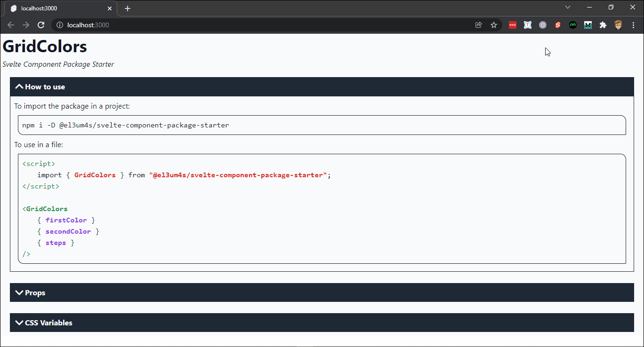Click the 'To import the package' text

click(x=72, y=106)
